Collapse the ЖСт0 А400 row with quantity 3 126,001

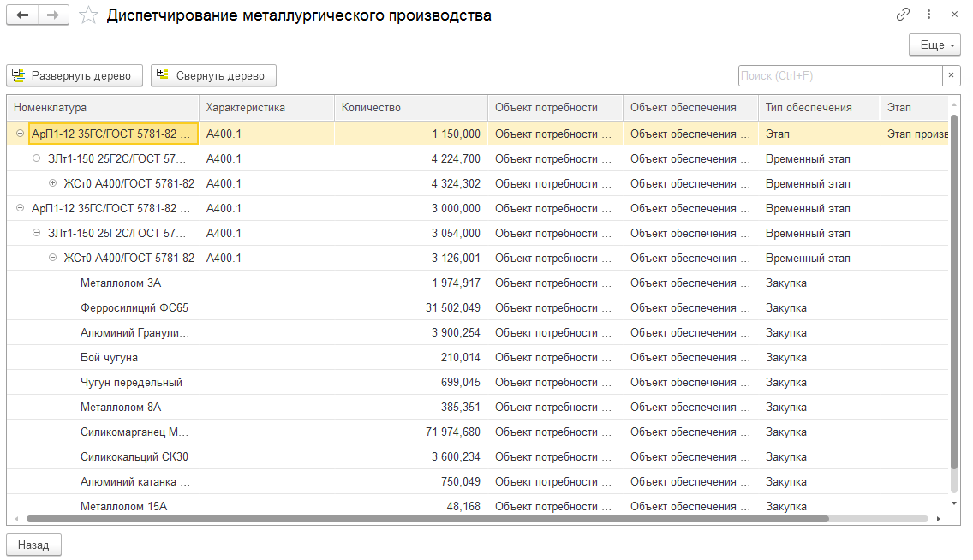coord(53,258)
